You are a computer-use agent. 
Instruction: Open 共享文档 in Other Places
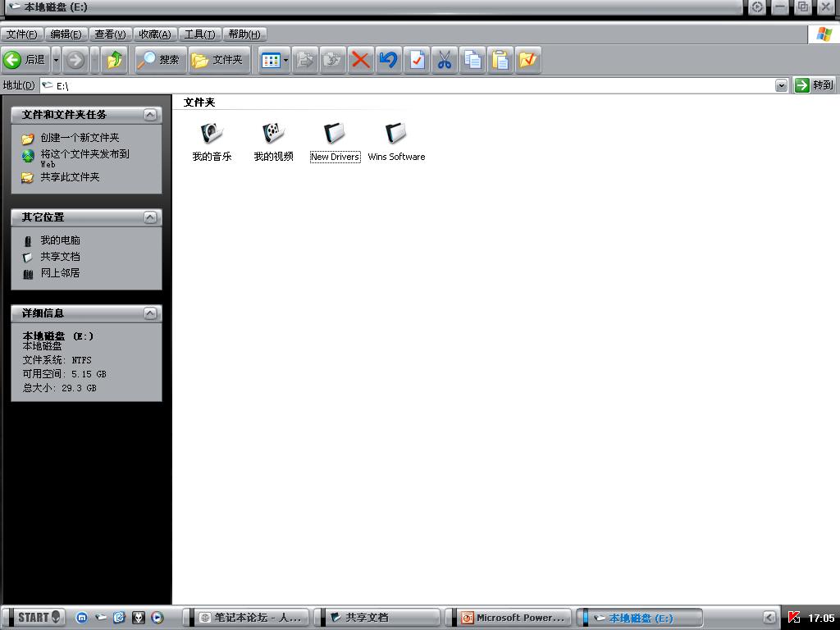pyautogui.click(x=60, y=257)
